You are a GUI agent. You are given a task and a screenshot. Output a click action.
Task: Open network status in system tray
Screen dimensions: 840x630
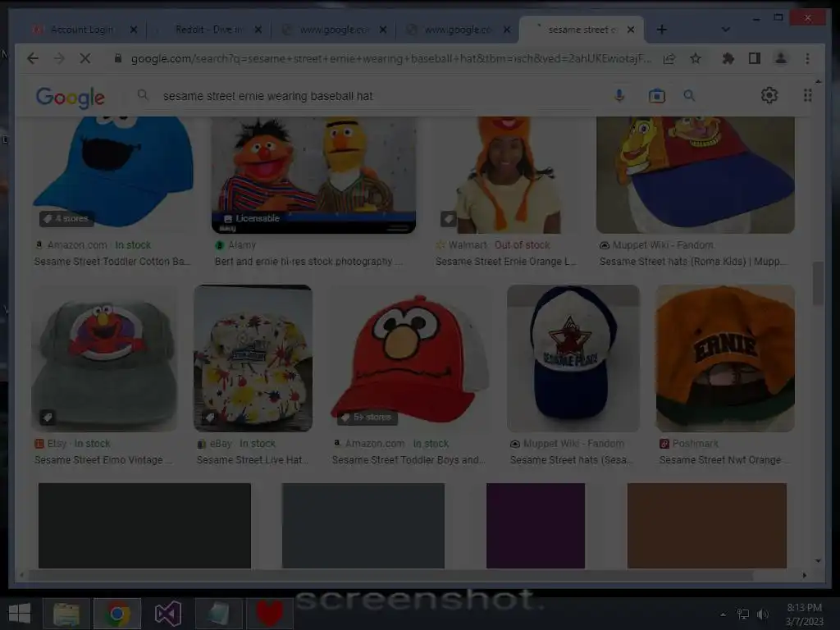pos(742,614)
